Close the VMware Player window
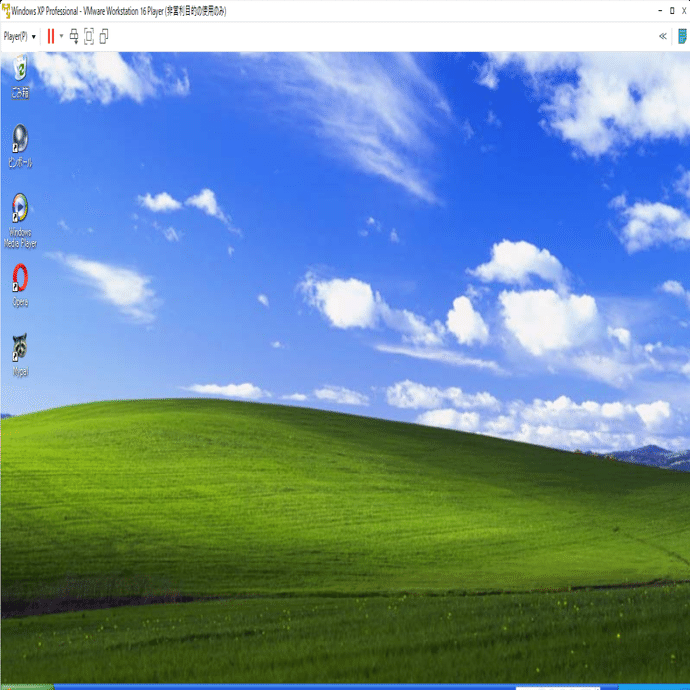This screenshot has width=690, height=690. (x=684, y=11)
